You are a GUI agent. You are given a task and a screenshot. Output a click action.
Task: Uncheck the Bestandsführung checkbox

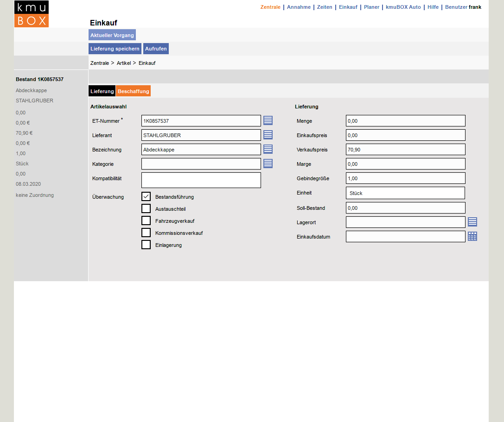coord(146,196)
